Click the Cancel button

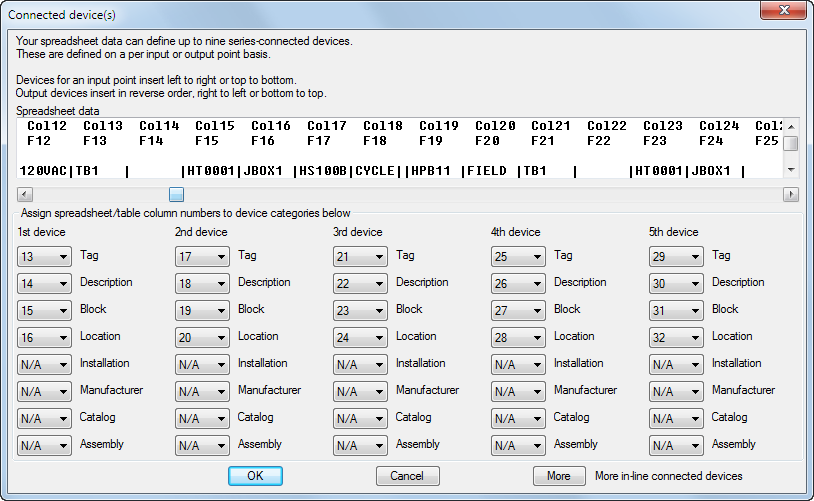[x=408, y=476]
